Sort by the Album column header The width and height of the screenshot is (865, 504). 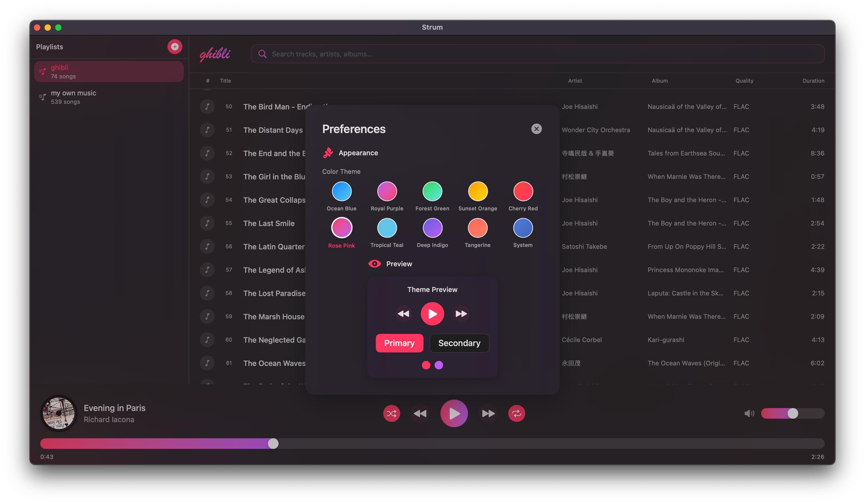660,81
